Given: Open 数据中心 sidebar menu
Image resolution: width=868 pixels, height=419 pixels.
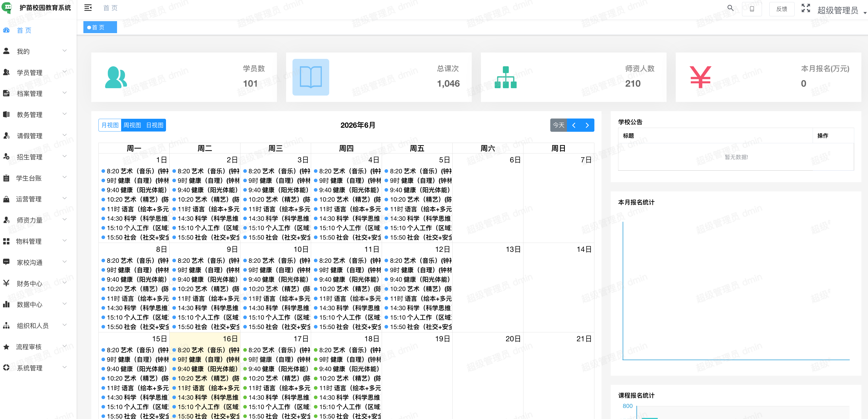Looking at the screenshot, I should pos(38,305).
